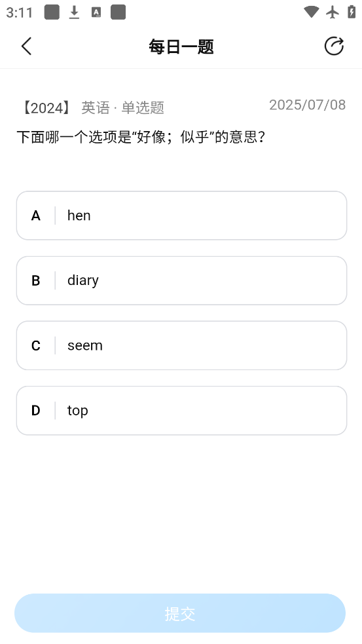Choose option C 'seem'
362x644 pixels.
pyautogui.click(x=181, y=345)
